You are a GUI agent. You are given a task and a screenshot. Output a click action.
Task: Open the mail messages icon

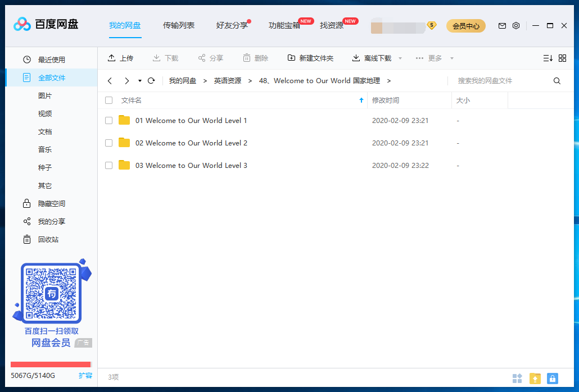(502, 26)
